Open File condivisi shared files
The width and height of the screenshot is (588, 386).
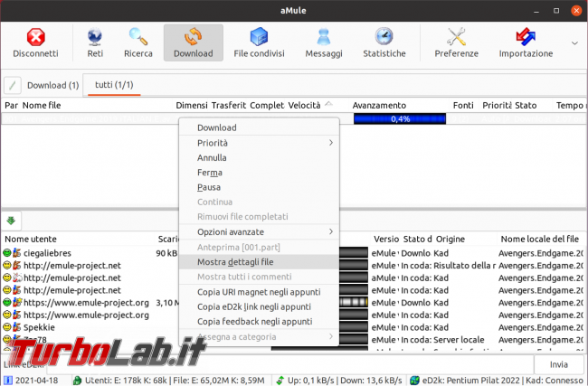coord(259,42)
